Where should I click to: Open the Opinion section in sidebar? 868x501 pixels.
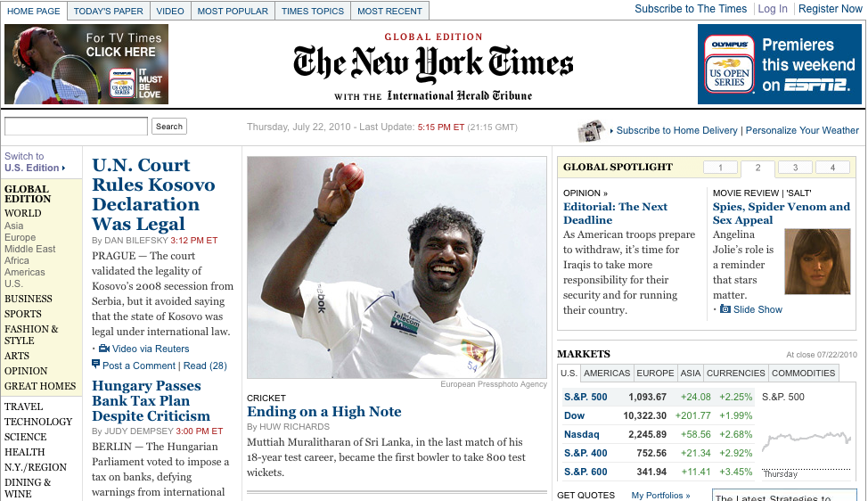tap(26, 371)
